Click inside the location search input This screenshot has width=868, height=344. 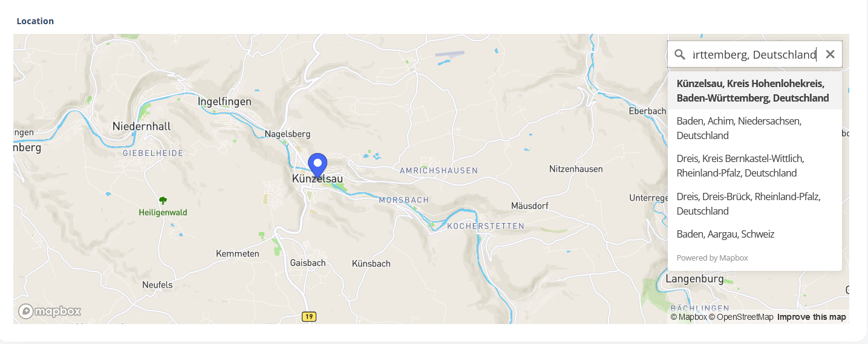point(754,54)
